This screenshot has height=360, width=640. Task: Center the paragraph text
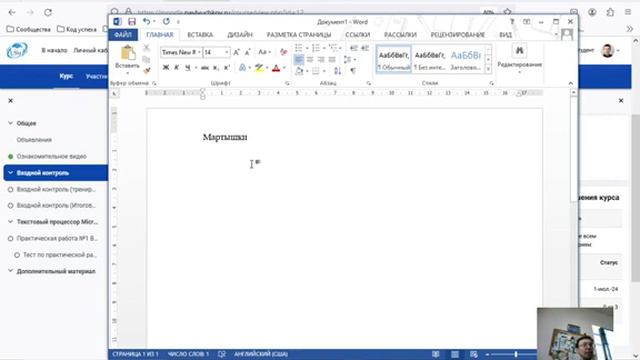310,60
